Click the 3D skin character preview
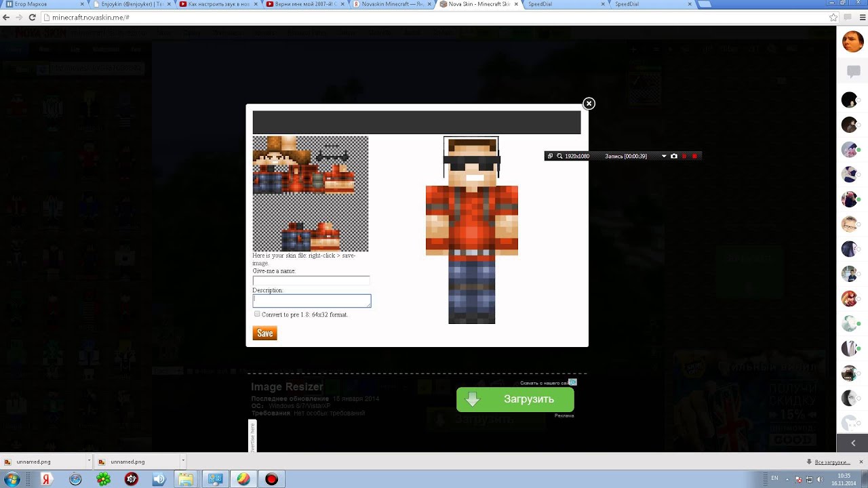Viewport: 868px width, 488px height. (x=472, y=230)
